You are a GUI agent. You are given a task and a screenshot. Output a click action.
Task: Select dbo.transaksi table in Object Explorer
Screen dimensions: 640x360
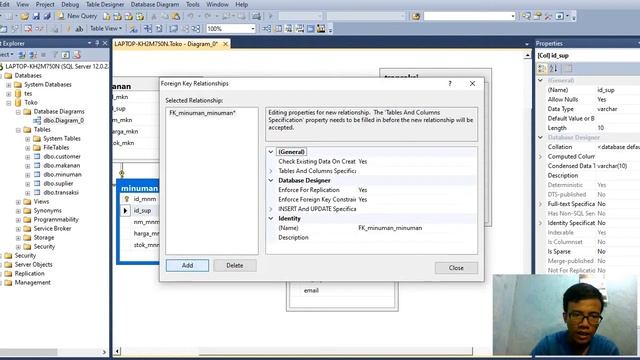point(61,192)
